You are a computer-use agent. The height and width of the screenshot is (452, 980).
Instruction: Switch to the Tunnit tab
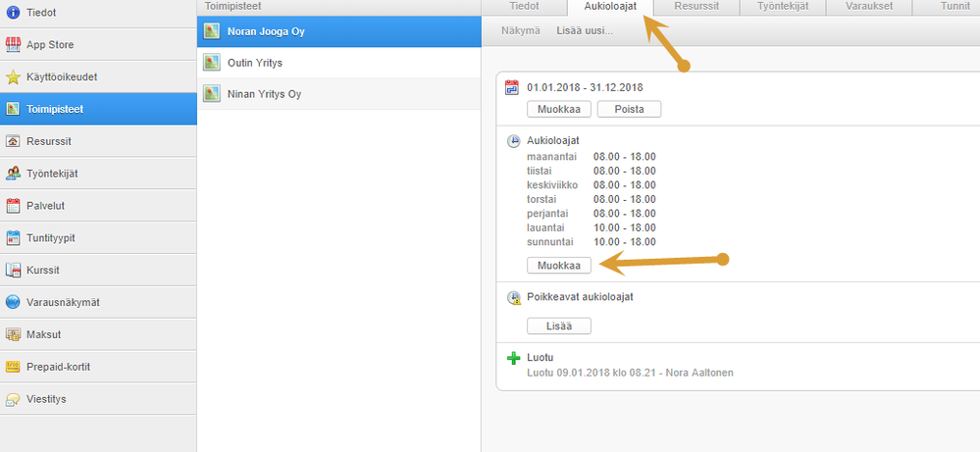[x=947, y=6]
